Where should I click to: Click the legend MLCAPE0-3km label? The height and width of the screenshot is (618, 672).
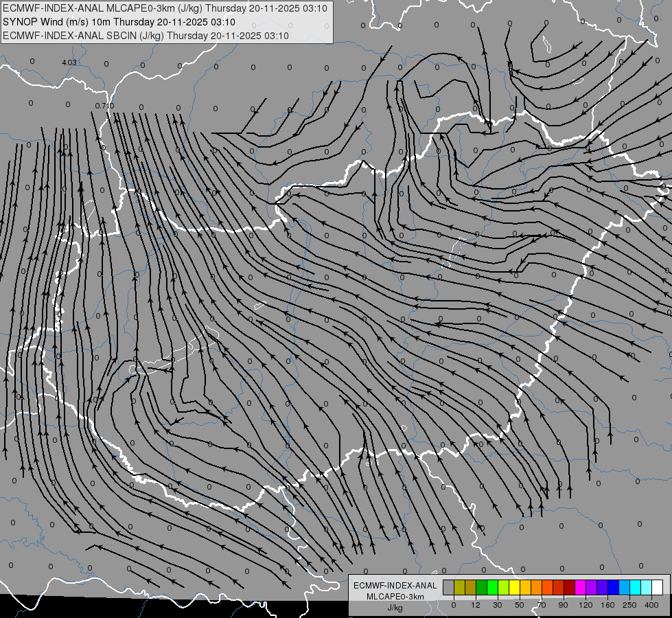(395, 597)
